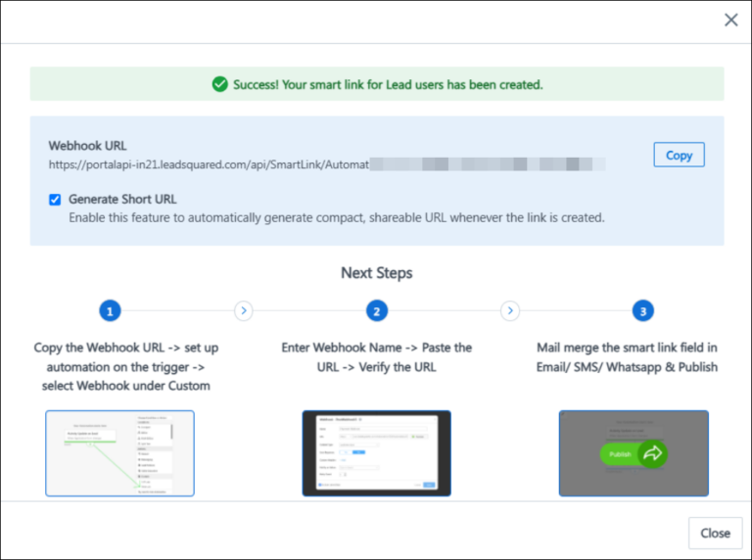Select step 2 circle indicator

point(376,311)
